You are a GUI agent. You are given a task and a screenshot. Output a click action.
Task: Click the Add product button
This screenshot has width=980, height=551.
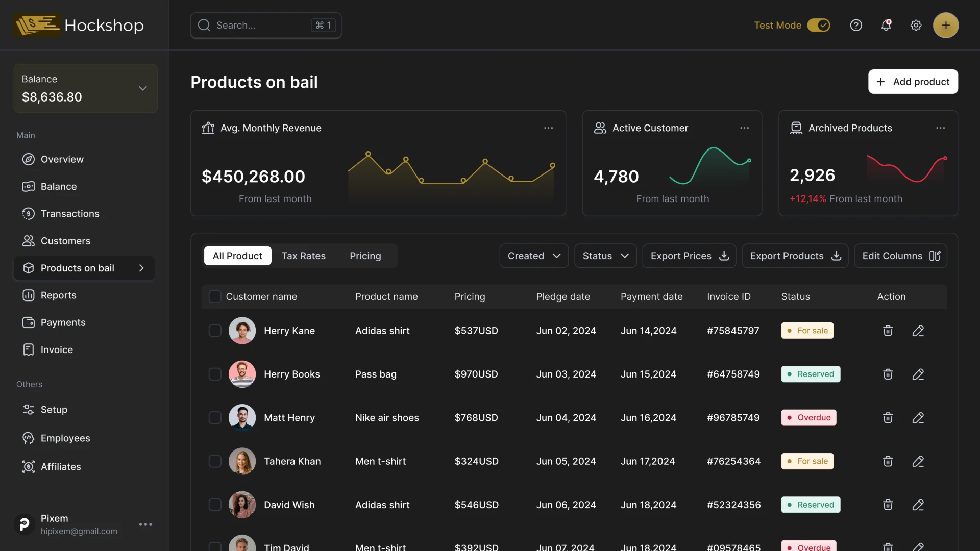913,82
